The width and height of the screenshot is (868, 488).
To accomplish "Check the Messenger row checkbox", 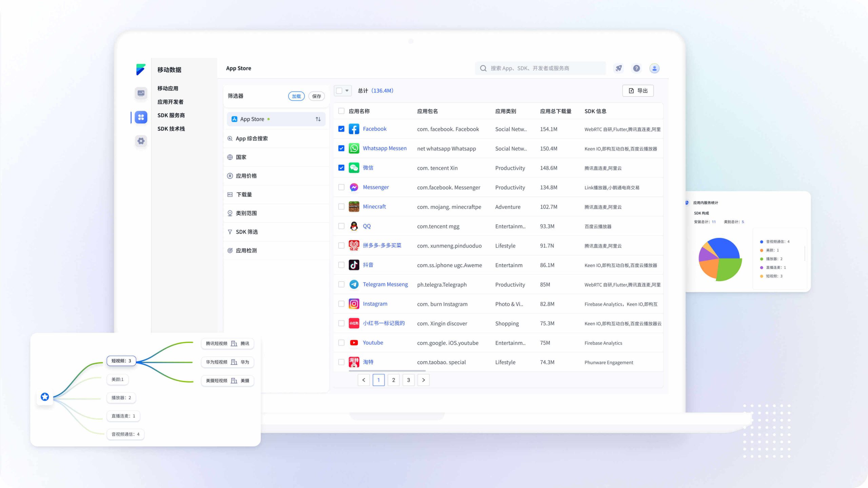I will click(341, 187).
